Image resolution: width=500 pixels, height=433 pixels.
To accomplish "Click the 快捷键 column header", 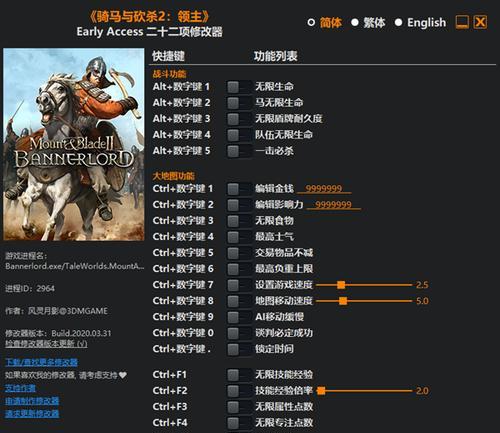I will point(168,56).
